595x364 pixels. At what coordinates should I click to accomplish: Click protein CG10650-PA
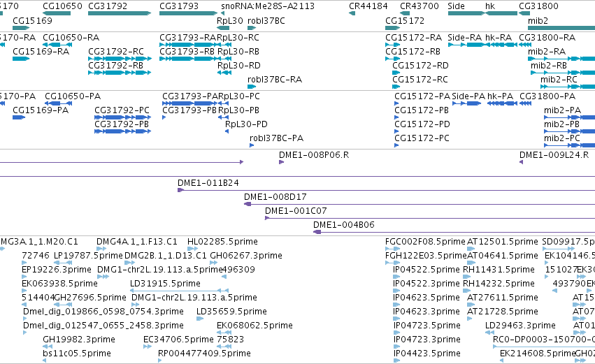73,96
